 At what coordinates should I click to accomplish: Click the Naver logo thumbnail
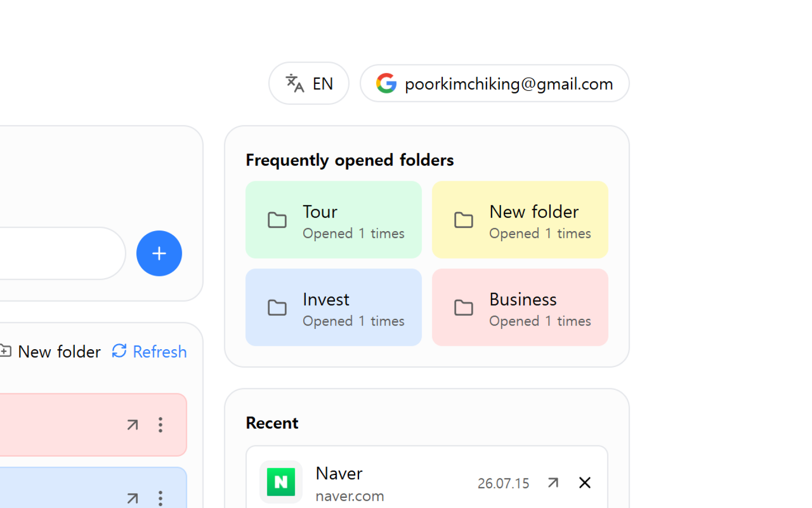click(x=281, y=482)
